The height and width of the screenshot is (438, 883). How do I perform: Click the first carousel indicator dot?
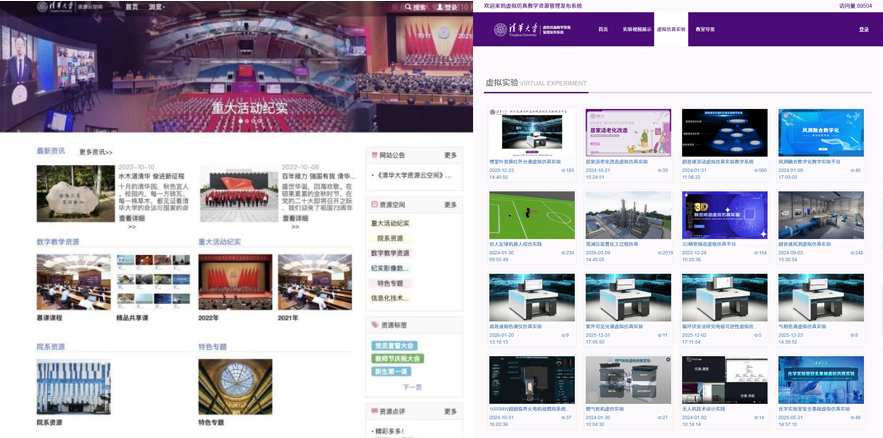click(x=240, y=121)
